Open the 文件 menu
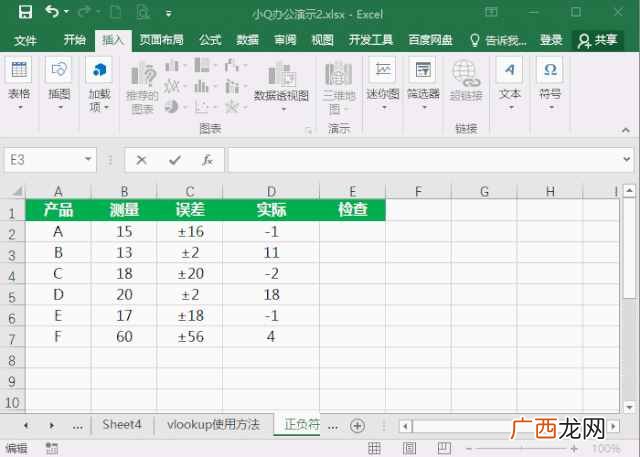 point(25,40)
